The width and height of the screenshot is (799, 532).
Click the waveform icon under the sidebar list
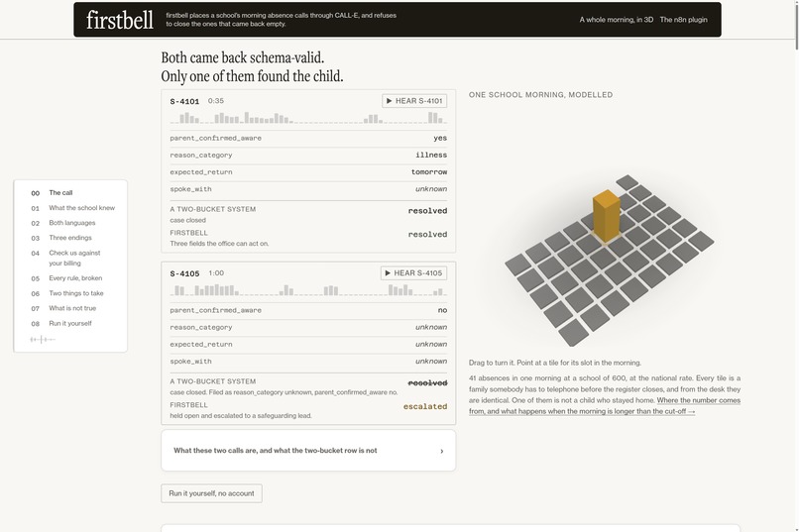pyautogui.click(x=43, y=339)
